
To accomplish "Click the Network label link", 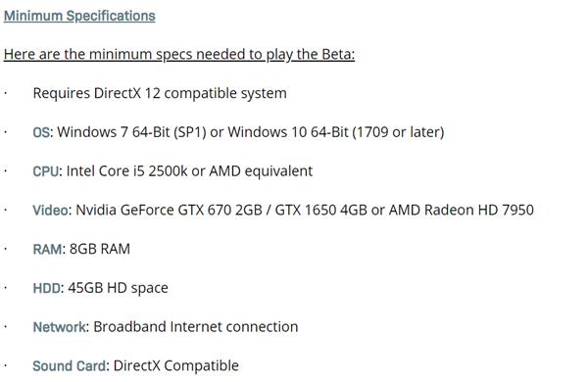I will pos(59,327).
